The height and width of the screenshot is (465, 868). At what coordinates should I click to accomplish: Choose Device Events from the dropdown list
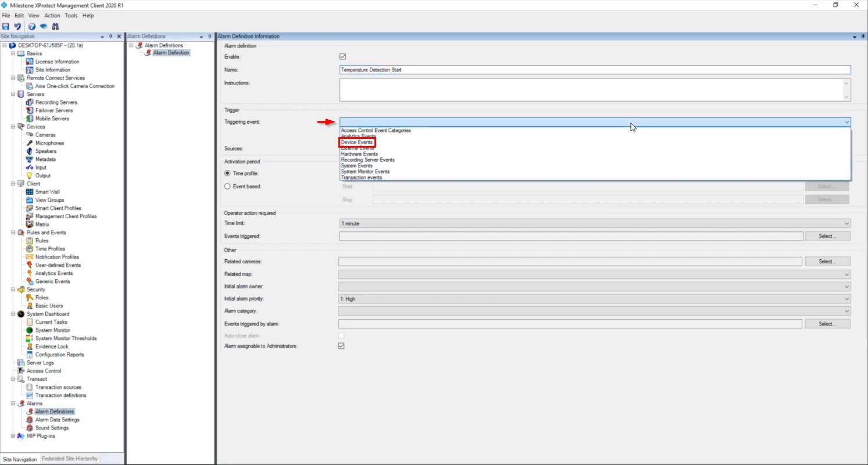tap(357, 142)
